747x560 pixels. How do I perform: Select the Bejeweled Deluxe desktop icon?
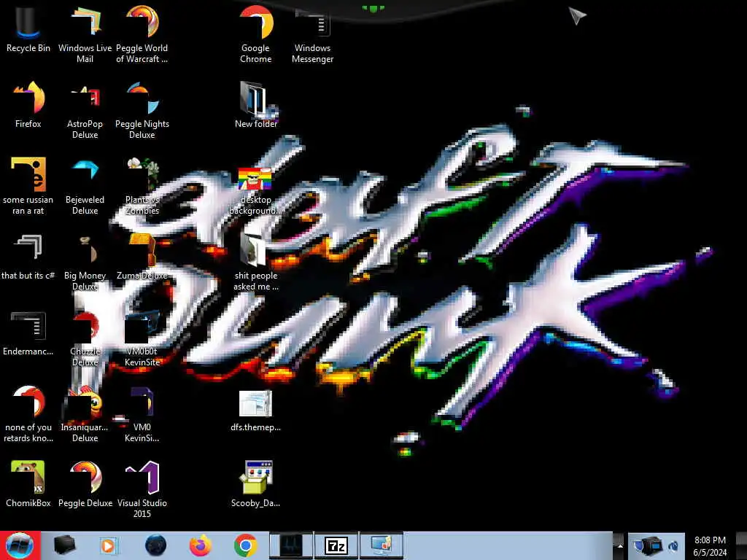pyautogui.click(x=85, y=186)
